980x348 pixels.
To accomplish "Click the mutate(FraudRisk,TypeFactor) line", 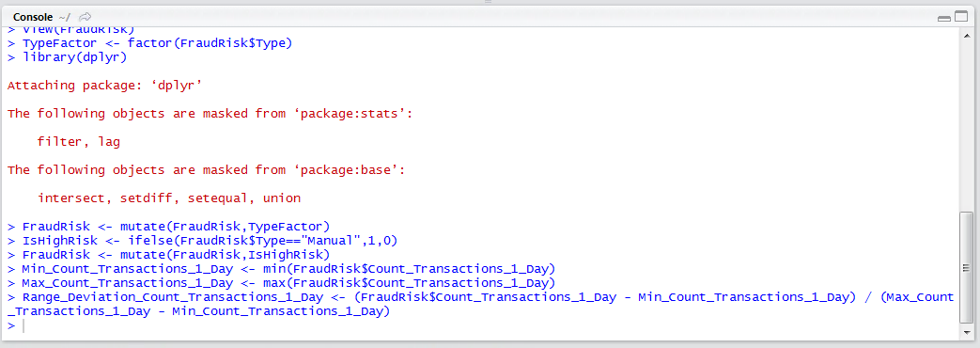I will [168, 227].
